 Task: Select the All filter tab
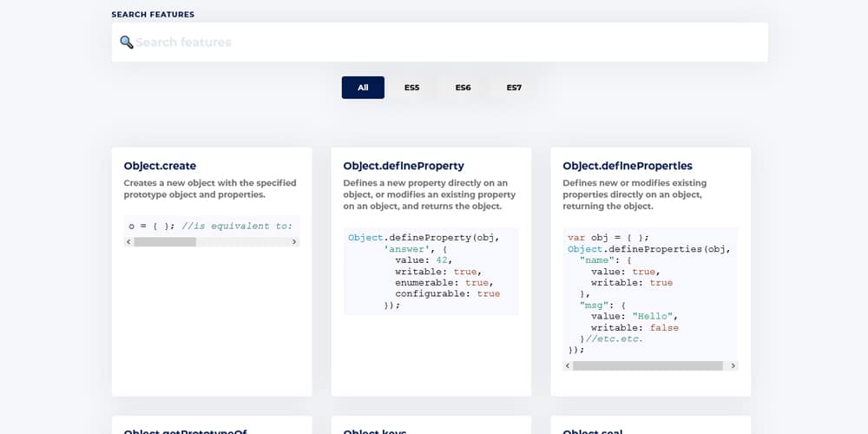click(363, 88)
